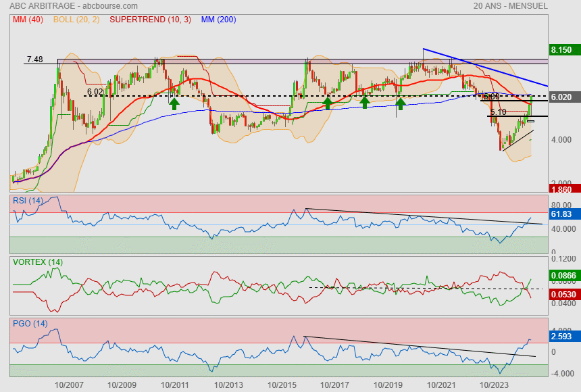Image resolution: width=581 pixels, height=392 pixels.
Task: Click the PGO value tag 2.593
Action: coord(561,336)
